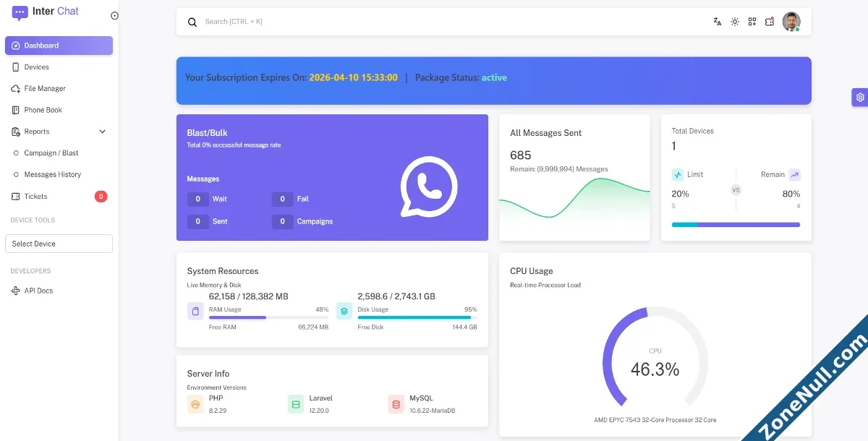Click the device limit progress bar
The height and width of the screenshot is (441, 868).
point(736,225)
